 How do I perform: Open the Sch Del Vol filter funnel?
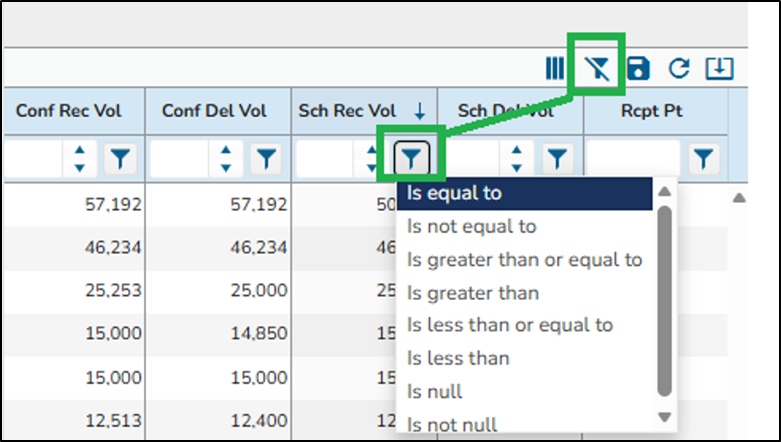click(x=558, y=158)
